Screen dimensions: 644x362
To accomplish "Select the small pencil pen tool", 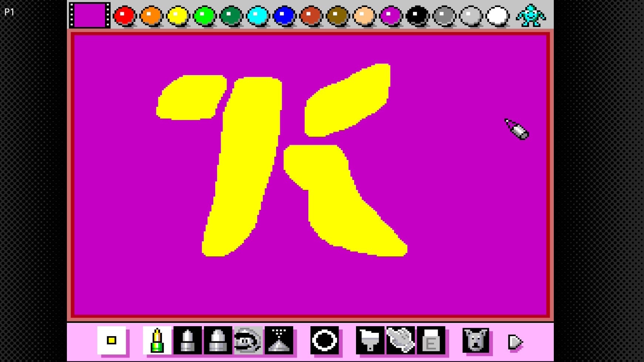I will 157,340.
